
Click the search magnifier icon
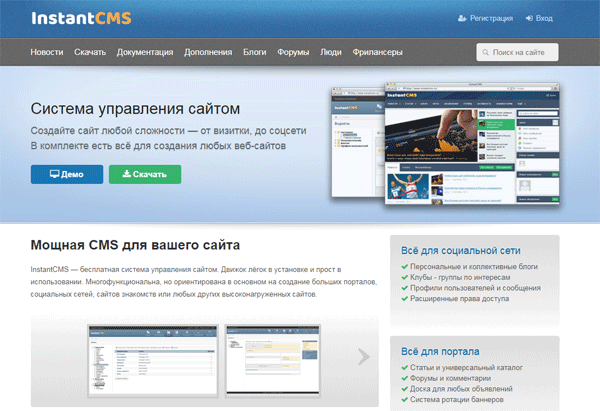486,52
